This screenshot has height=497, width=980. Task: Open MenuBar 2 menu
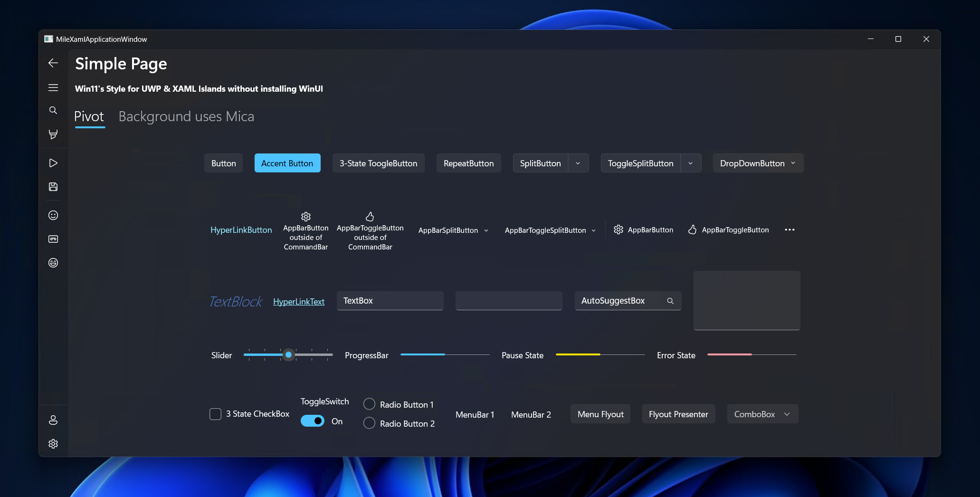[531, 414]
